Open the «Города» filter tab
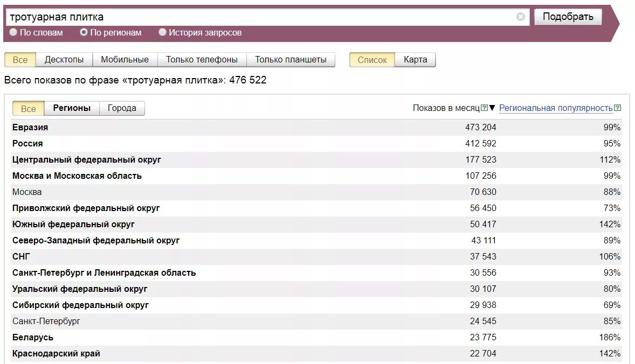 [x=122, y=108]
